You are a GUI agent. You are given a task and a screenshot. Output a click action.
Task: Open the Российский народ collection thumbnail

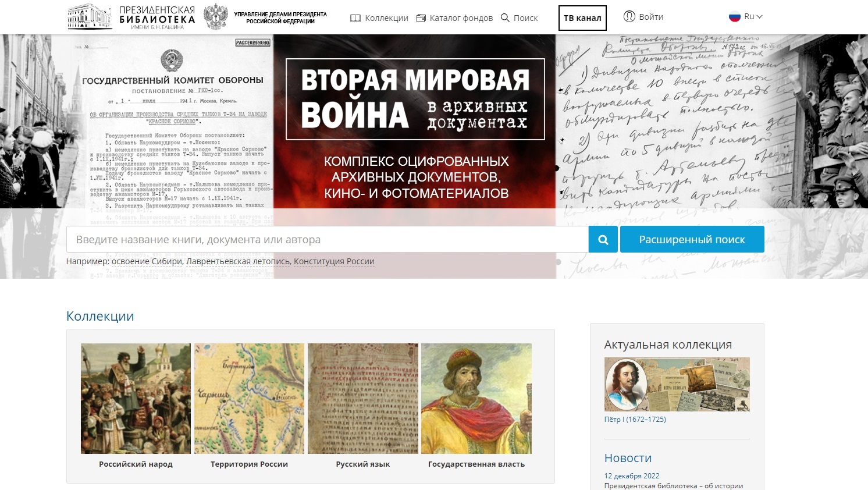[x=136, y=399]
